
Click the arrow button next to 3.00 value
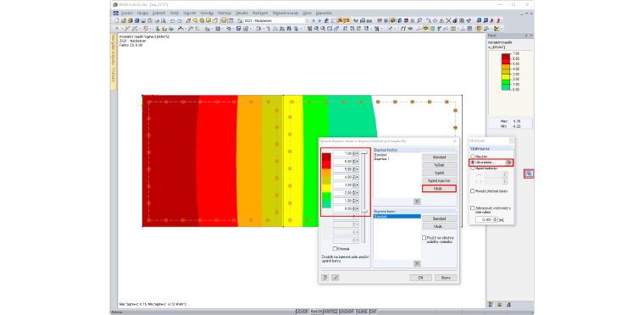358,185
